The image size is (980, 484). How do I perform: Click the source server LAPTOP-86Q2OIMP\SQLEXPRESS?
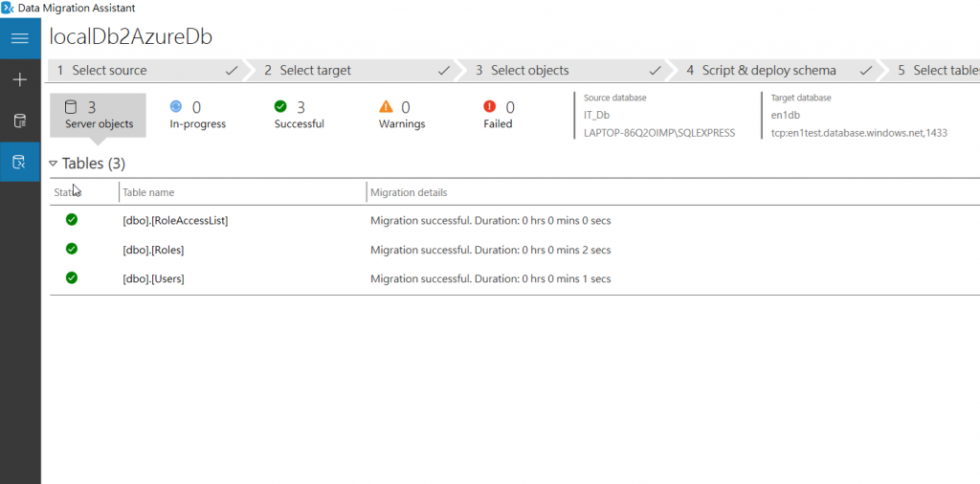(659, 133)
